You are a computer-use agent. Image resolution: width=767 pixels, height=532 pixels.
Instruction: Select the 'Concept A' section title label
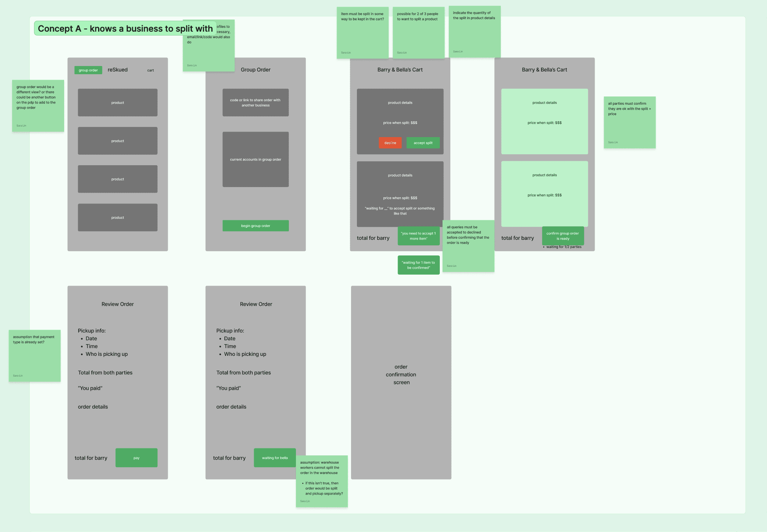(125, 29)
